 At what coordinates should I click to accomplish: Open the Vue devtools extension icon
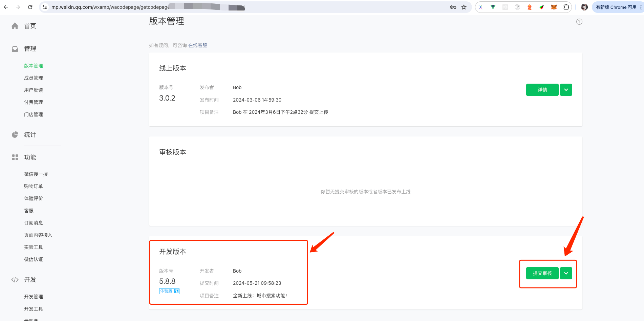493,7
